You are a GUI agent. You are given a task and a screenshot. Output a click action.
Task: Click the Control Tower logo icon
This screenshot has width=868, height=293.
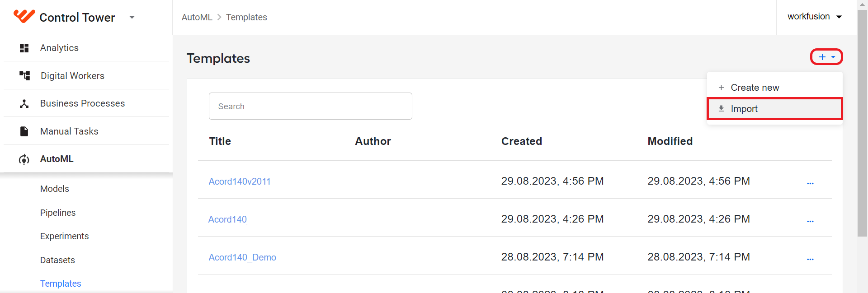coord(24,16)
